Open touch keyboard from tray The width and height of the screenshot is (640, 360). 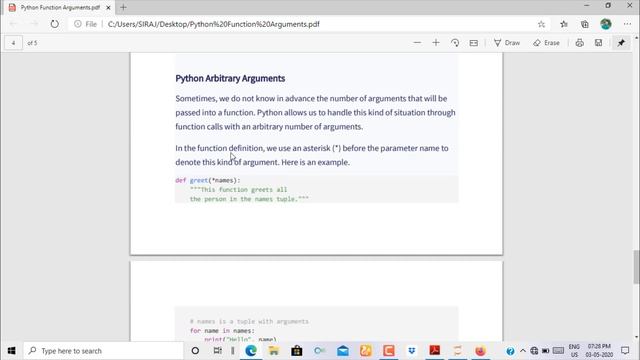pos(558,351)
